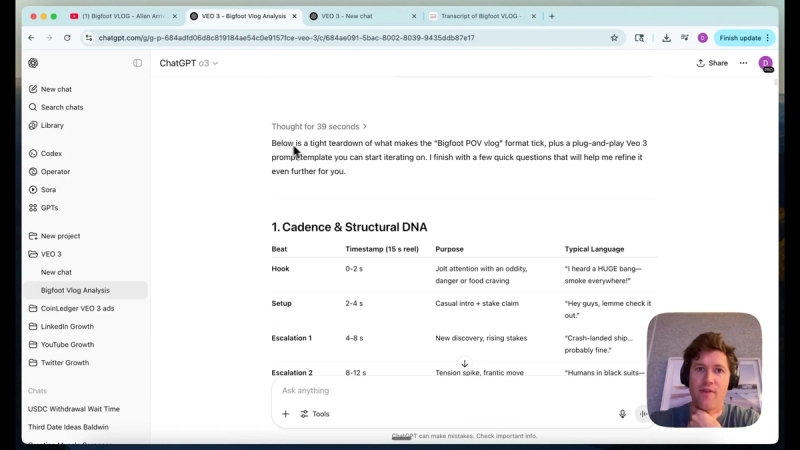This screenshot has height=450, width=800.
Task: Open Twitter Growth project folder
Action: pyautogui.click(x=65, y=363)
